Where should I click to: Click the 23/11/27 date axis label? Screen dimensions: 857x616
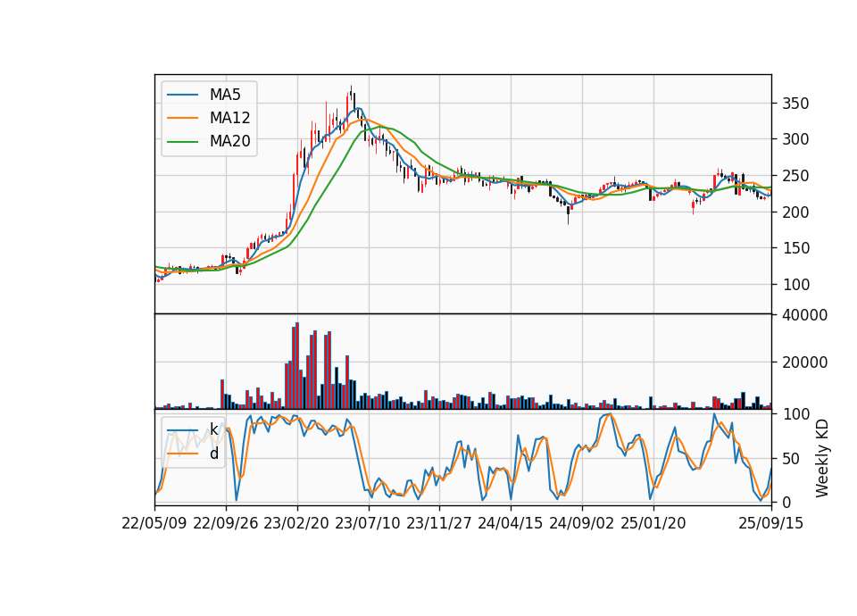[439, 523]
